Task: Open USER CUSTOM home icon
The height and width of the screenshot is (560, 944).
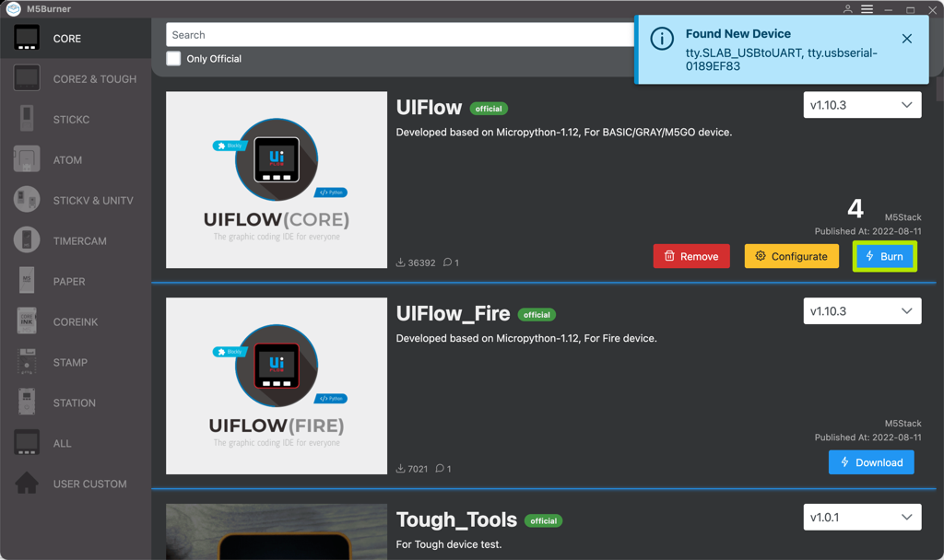Action: 27,483
